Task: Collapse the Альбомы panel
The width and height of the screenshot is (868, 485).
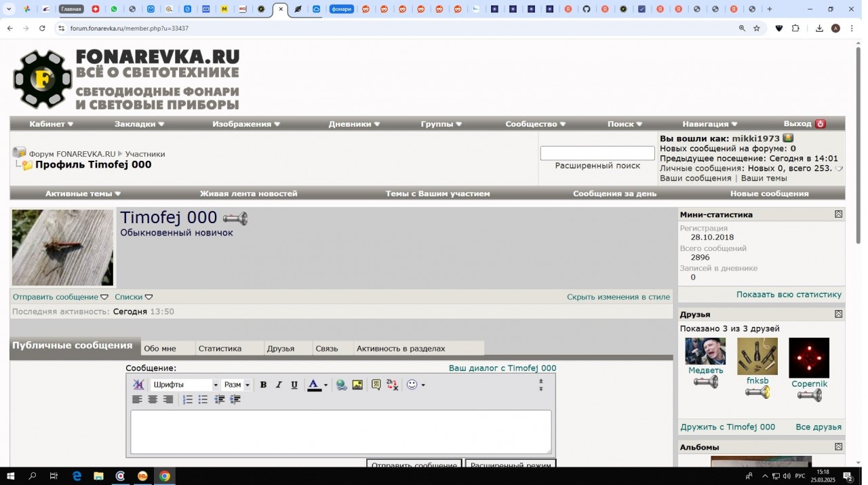Action: pos(838,447)
